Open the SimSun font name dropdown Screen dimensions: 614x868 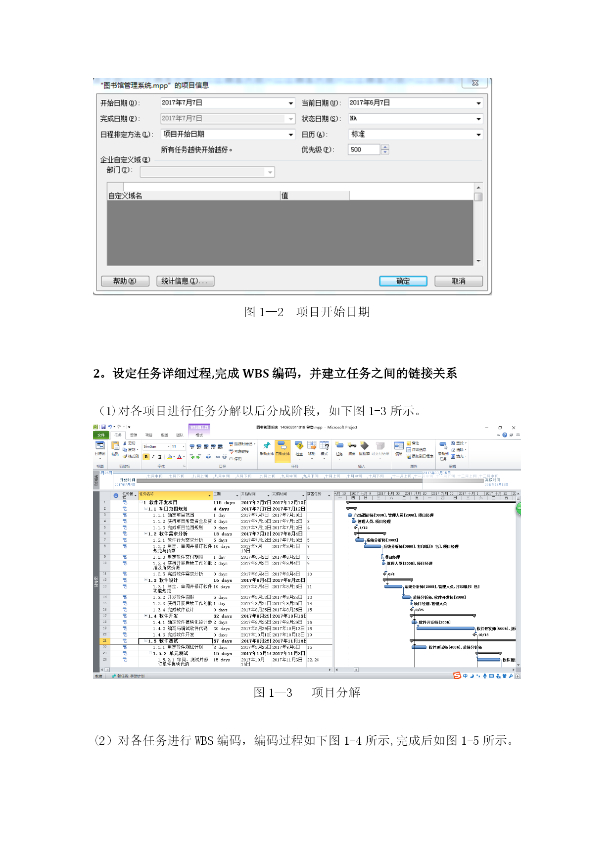pos(169,446)
